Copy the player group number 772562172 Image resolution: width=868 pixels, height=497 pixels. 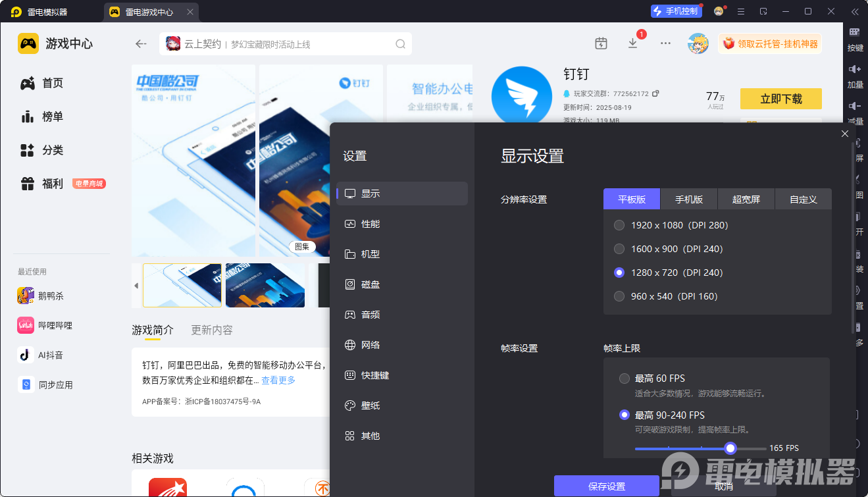[x=655, y=93]
